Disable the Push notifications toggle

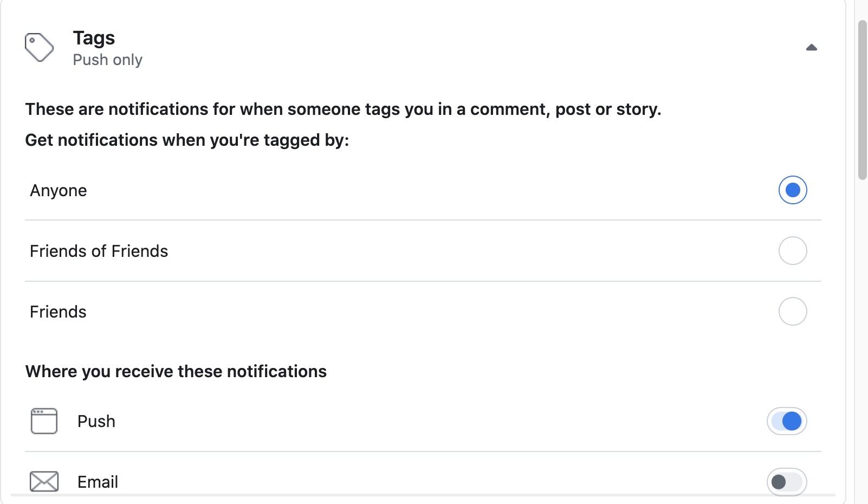pyautogui.click(x=787, y=421)
